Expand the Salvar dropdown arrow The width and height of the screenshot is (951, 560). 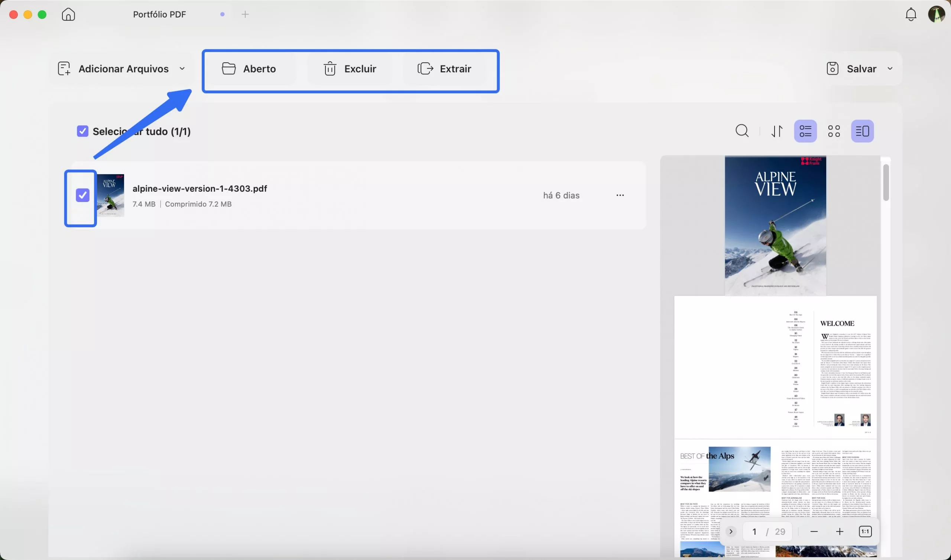click(x=890, y=69)
